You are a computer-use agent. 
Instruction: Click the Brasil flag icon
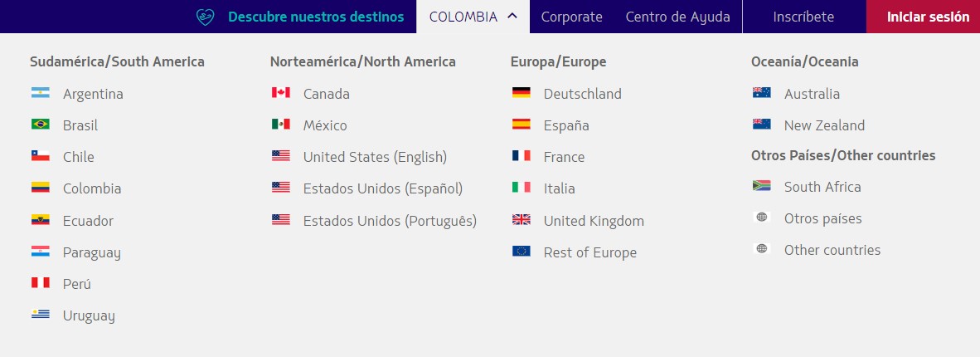tap(40, 125)
